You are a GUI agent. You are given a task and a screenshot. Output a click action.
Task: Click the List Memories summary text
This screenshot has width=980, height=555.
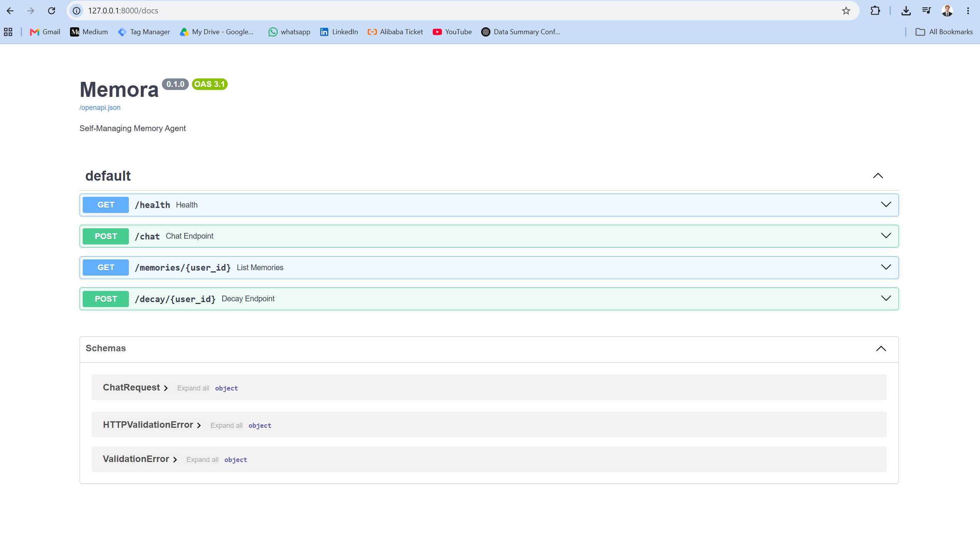point(260,268)
